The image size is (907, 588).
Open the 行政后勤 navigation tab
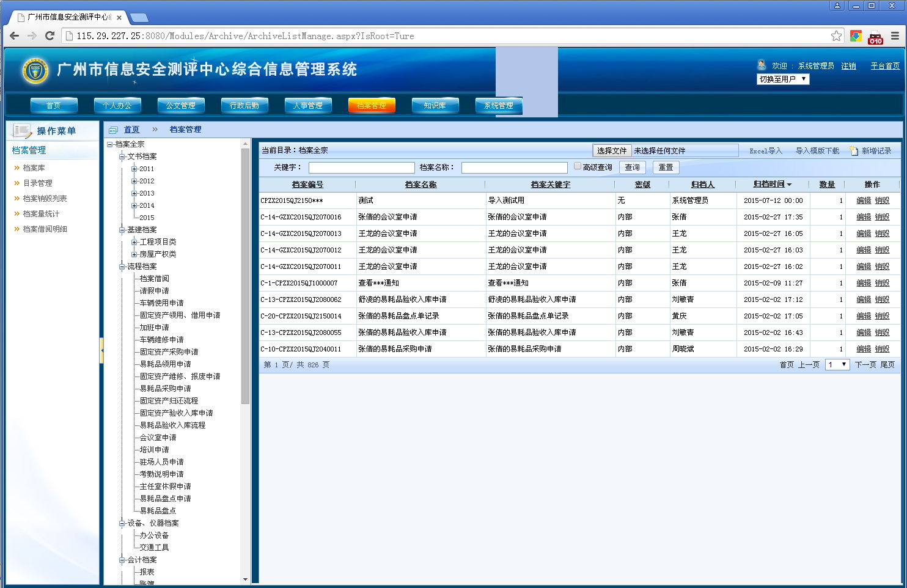[x=244, y=105]
